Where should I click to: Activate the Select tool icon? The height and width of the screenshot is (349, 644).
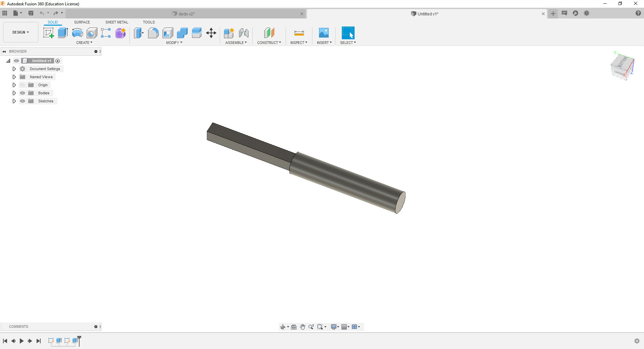pyautogui.click(x=348, y=33)
